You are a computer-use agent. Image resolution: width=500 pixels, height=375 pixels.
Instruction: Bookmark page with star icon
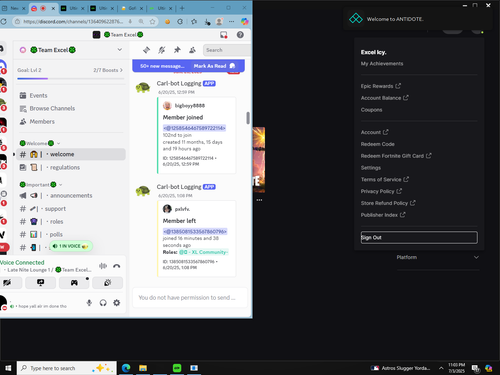(152, 22)
